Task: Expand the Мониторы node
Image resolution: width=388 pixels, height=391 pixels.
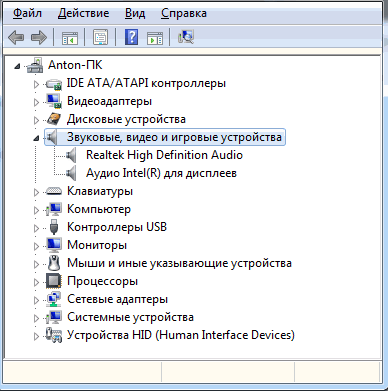Action: tap(36, 246)
